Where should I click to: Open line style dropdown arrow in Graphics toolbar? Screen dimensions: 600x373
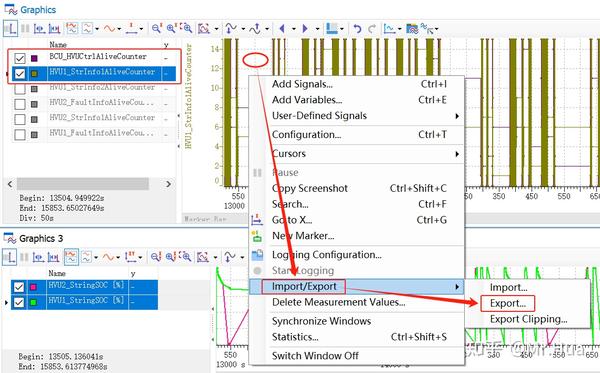click(x=119, y=29)
